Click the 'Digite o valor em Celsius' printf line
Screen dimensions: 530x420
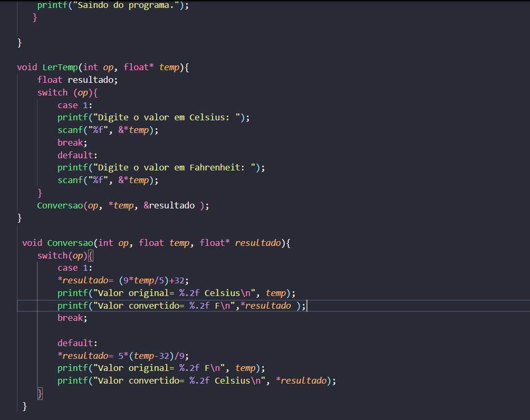(153, 118)
